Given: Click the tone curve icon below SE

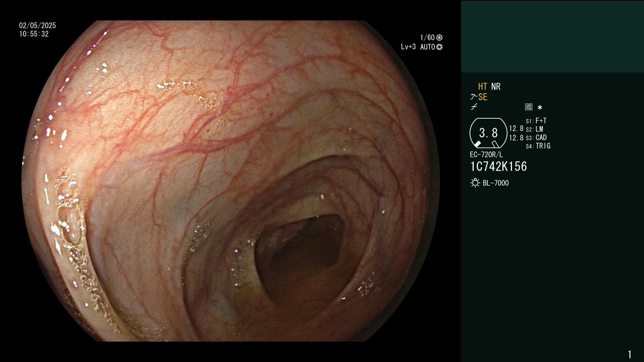Looking at the screenshot, I should pyautogui.click(x=474, y=107).
